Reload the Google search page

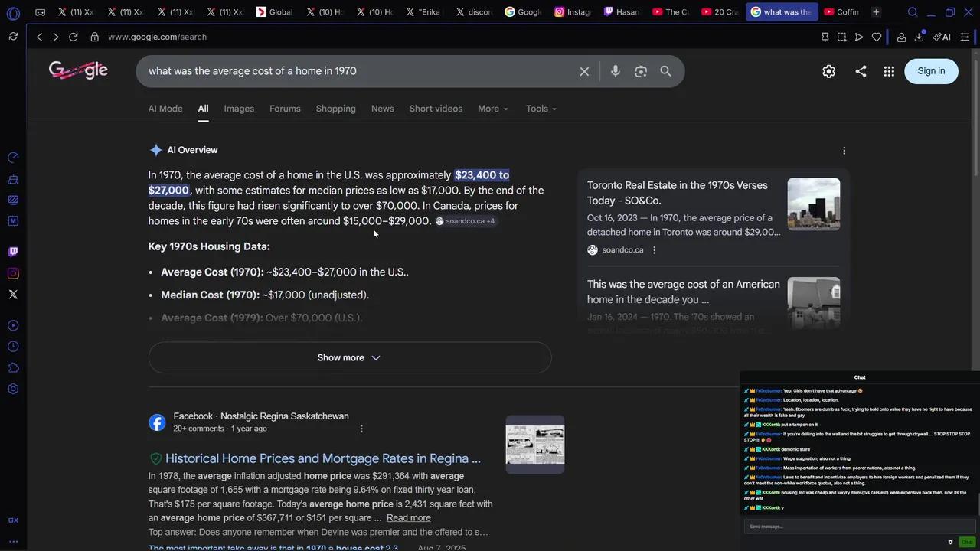[x=73, y=37]
